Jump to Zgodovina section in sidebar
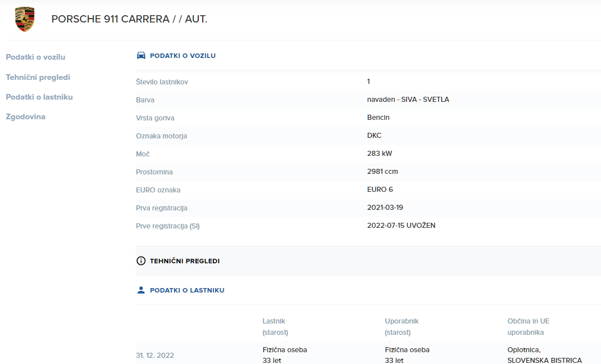Screen dimensions: 601x364 (x=25, y=117)
